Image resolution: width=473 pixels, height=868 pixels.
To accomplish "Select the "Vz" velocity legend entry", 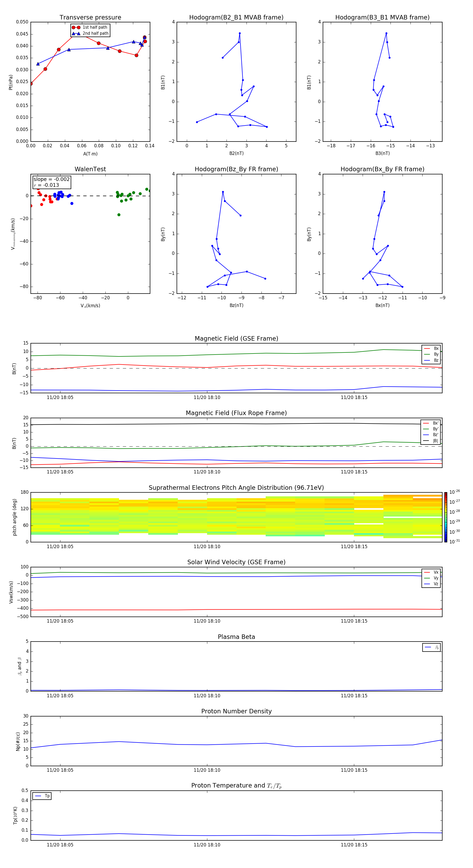I will coord(431,584).
